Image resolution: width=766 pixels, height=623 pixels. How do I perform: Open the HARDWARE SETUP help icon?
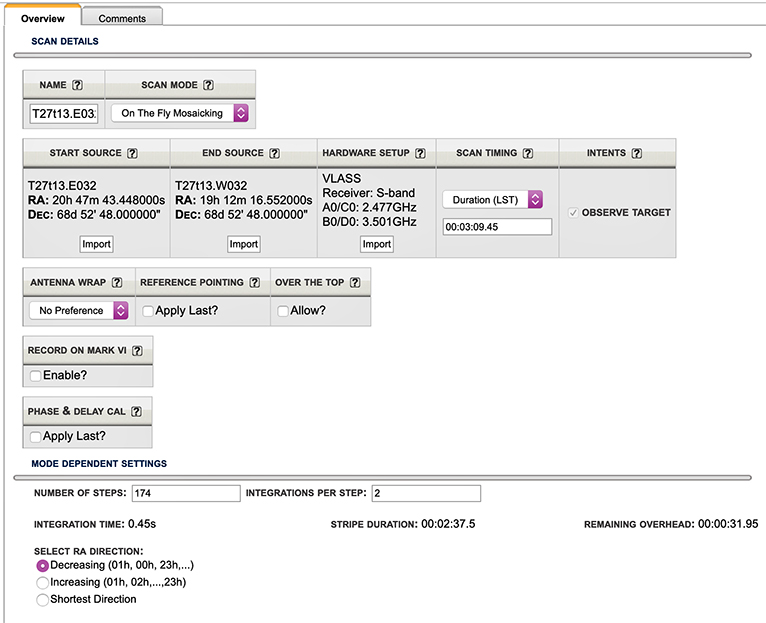(420, 154)
